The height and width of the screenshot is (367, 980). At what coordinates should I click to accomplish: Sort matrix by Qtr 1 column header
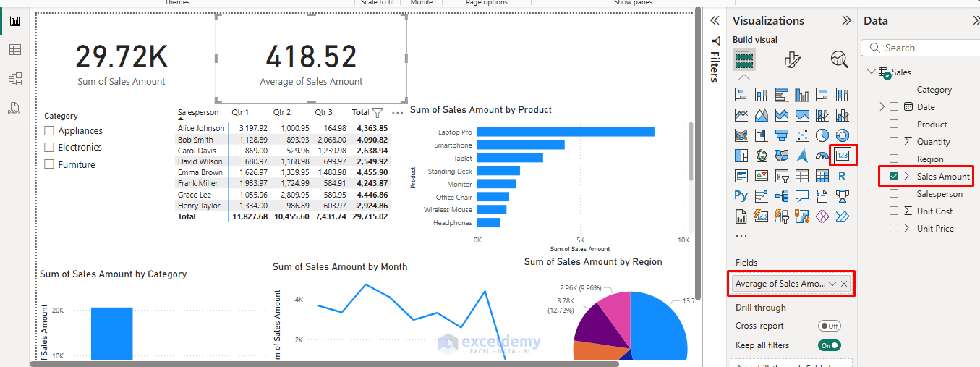240,112
